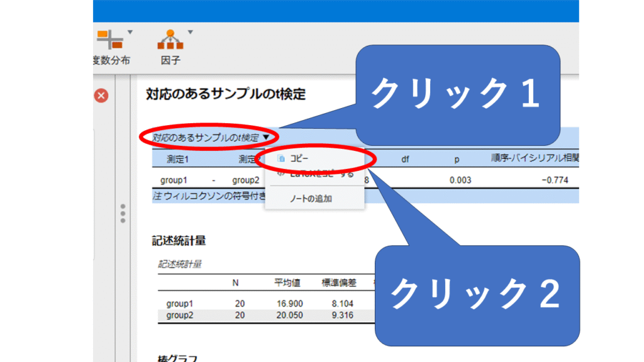Viewport: 644px width, 362px height.
Task: Click the 記述統計量 section heading
Action: click(x=179, y=240)
